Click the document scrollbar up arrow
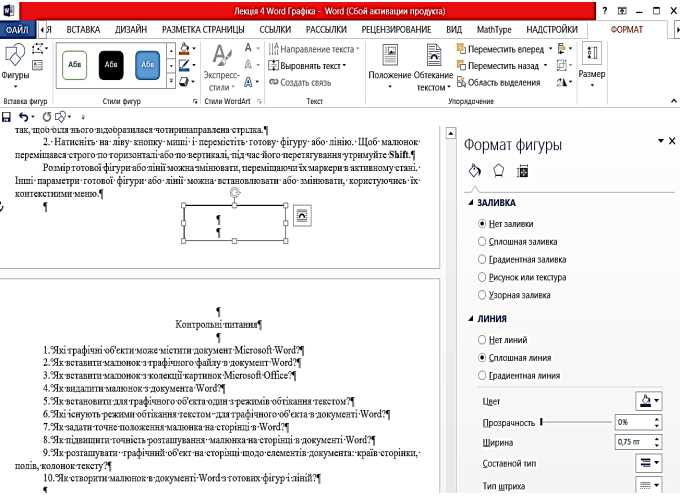 450,133
